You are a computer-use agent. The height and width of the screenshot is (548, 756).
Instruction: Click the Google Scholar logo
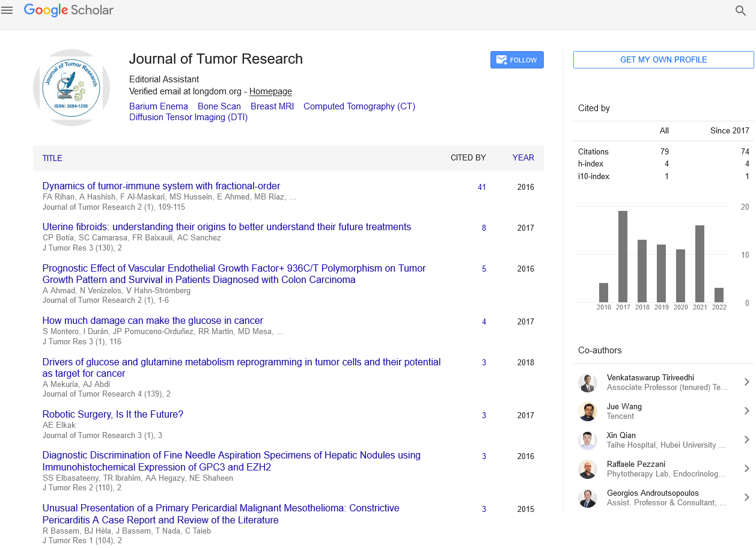coord(69,10)
